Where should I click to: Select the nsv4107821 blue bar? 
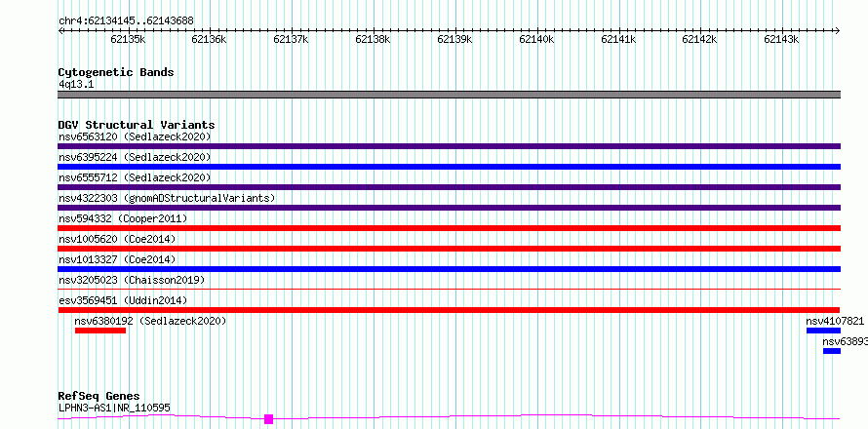823,331
